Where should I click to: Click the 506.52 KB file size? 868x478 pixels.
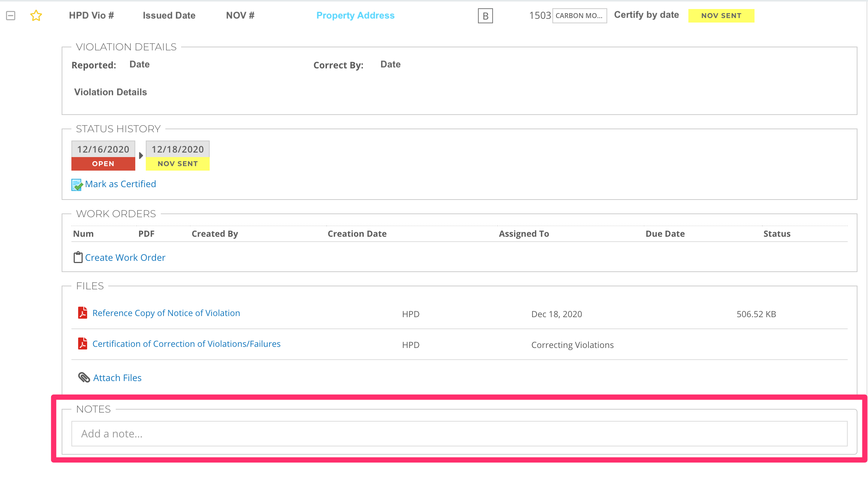pos(756,314)
